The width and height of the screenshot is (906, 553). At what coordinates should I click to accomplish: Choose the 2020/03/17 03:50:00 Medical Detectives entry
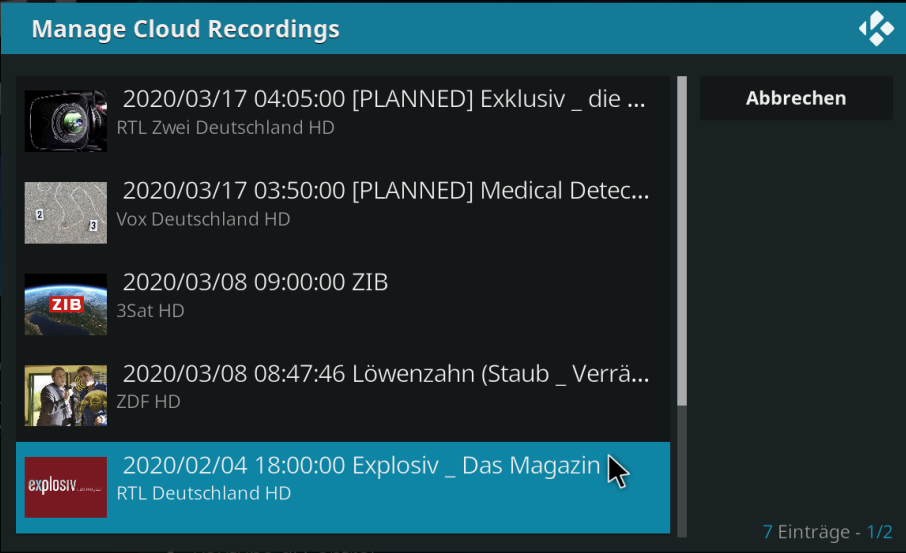click(343, 213)
